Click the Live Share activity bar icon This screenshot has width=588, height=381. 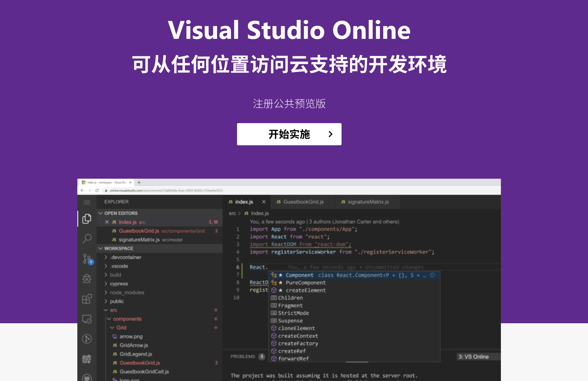(x=87, y=359)
